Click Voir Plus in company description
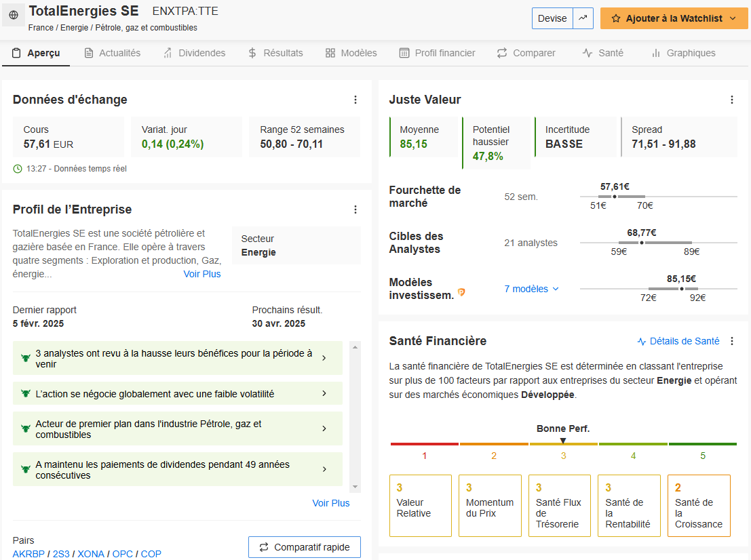This screenshot has width=751, height=560. [202, 275]
